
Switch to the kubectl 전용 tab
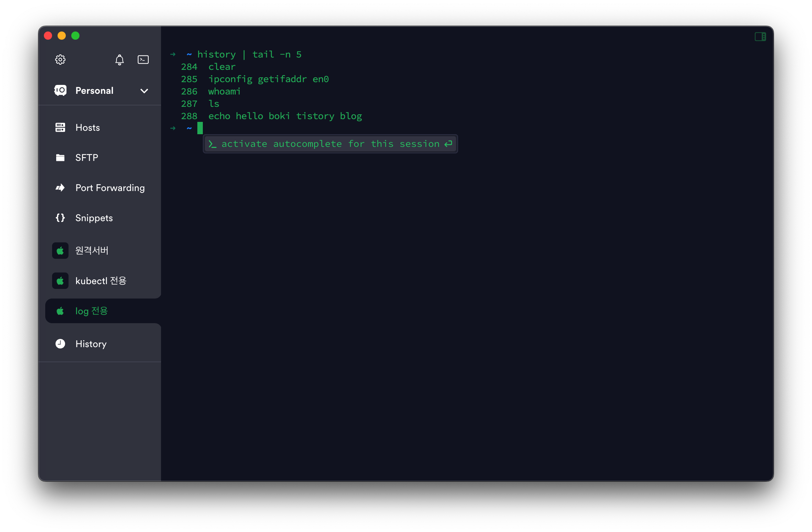101,281
